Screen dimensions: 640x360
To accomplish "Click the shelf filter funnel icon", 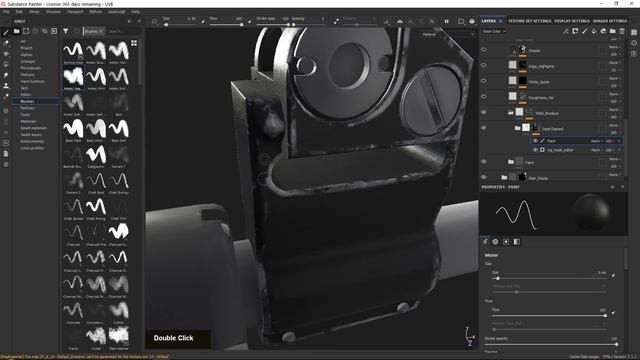I will click(x=65, y=31).
